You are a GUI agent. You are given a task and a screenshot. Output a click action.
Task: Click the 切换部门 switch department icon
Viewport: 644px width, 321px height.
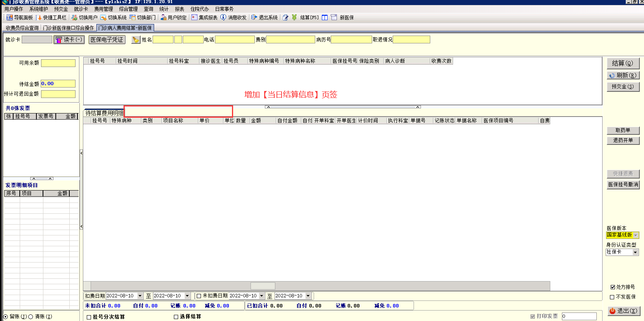(x=132, y=17)
